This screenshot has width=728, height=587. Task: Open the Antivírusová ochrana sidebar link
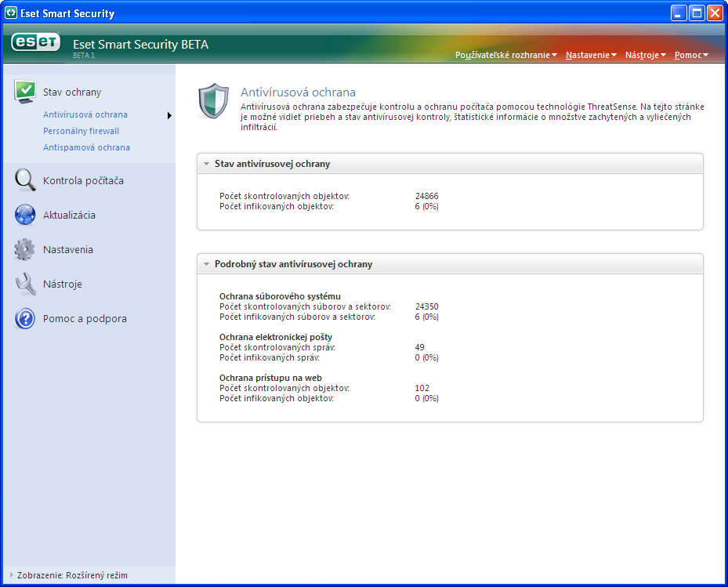coord(85,114)
